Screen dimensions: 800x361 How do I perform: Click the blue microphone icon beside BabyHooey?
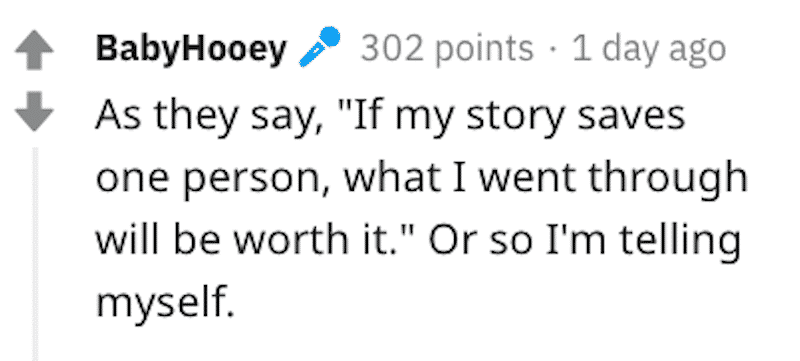coord(319,47)
